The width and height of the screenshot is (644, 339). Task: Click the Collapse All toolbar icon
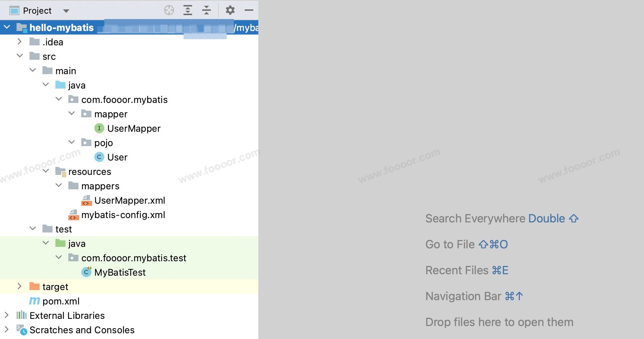click(206, 10)
